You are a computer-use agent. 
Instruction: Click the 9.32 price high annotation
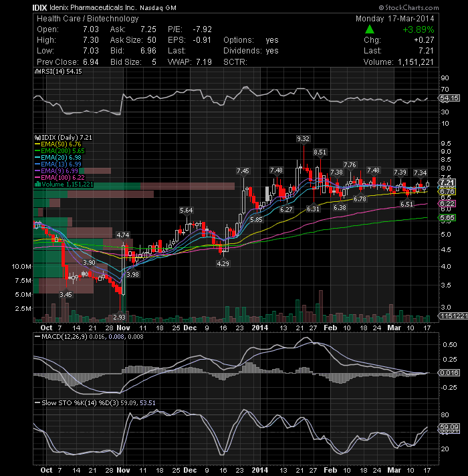tap(303, 139)
